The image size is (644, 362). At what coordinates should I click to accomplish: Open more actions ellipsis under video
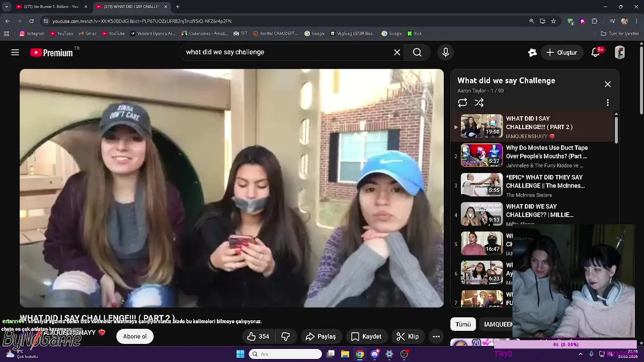point(436,336)
